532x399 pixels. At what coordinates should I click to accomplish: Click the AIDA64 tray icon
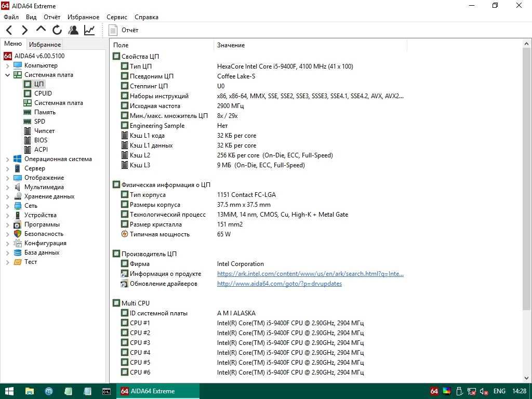tap(434, 391)
